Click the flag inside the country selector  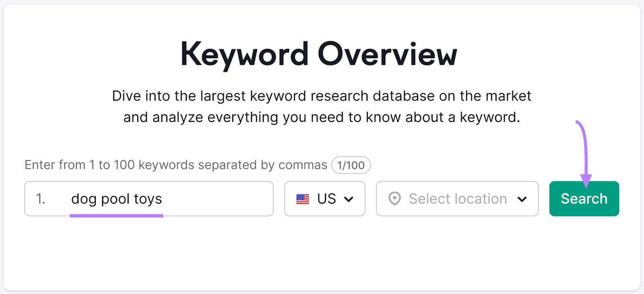coord(303,199)
